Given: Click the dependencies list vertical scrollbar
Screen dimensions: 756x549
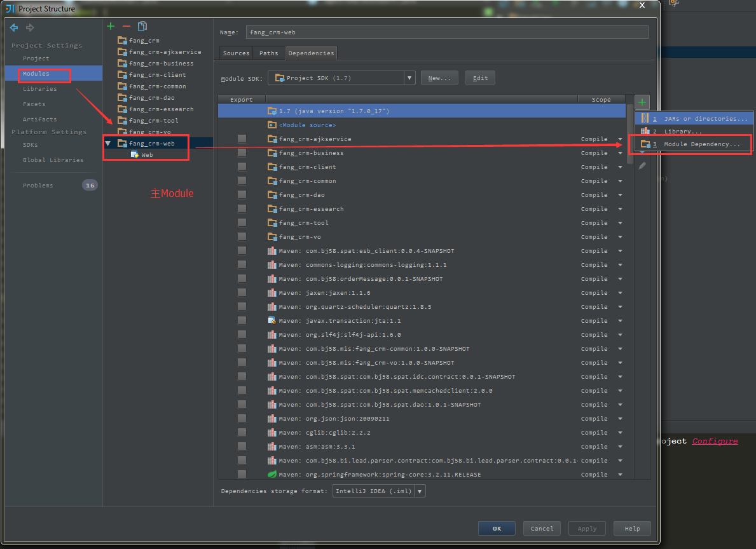Looking at the screenshot, I should point(629,135).
